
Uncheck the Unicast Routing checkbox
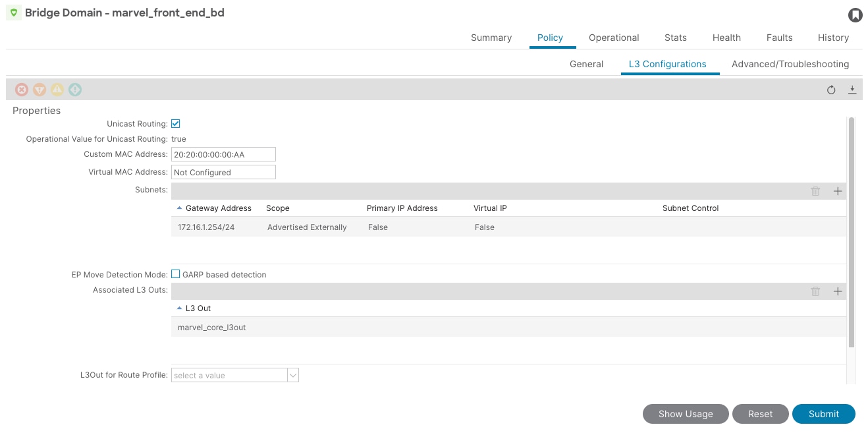pos(176,123)
